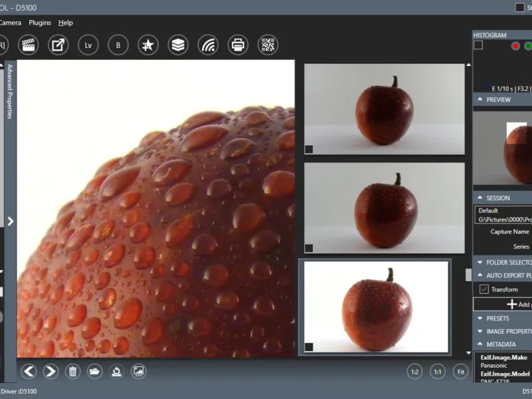Check the third apple thumbnail's selection box
Image resolution: width=532 pixels, height=399 pixels.
pos(309,346)
